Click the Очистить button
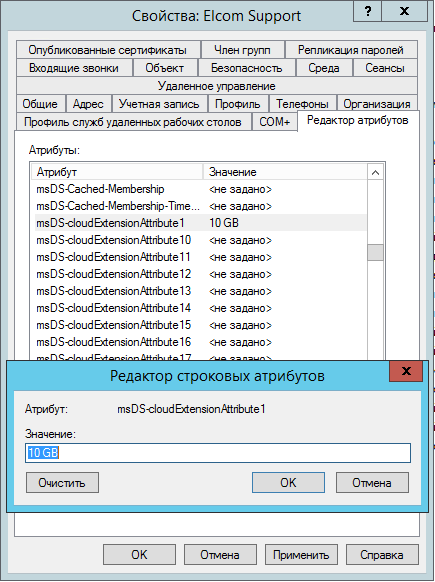The height and width of the screenshot is (582, 435). click(x=62, y=483)
